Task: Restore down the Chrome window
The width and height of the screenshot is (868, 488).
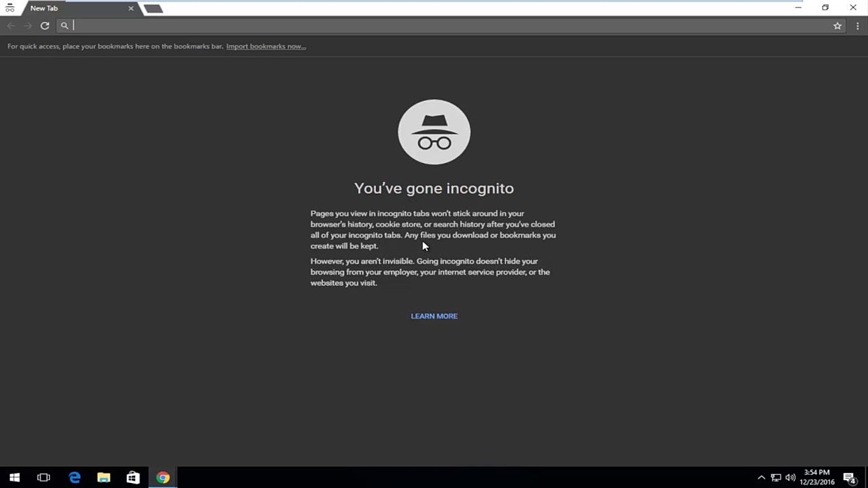Action: point(825,7)
